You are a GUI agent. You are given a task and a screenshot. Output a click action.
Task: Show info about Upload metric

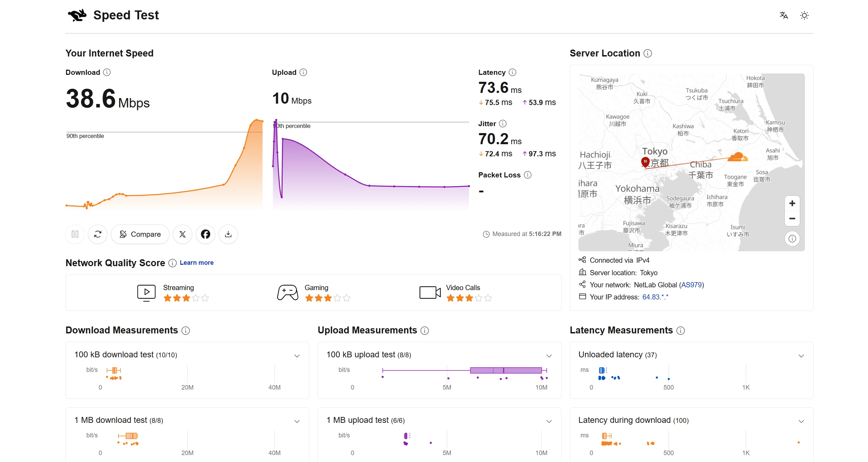coord(303,72)
